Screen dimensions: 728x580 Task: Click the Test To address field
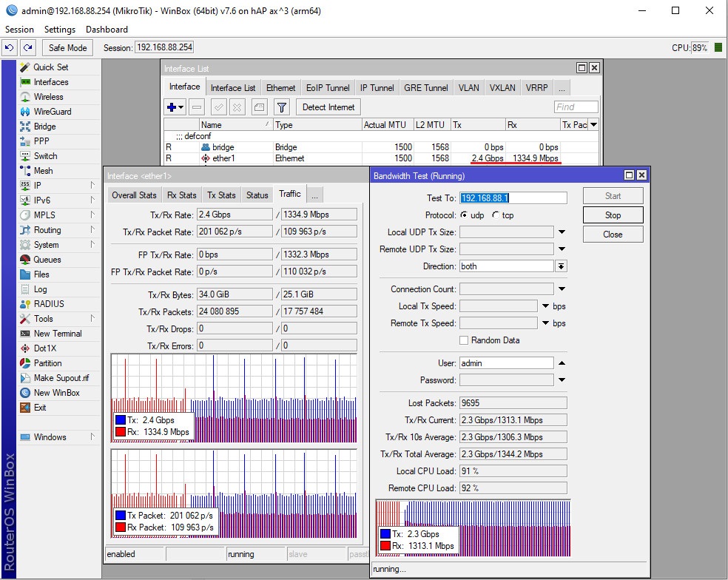coord(513,198)
